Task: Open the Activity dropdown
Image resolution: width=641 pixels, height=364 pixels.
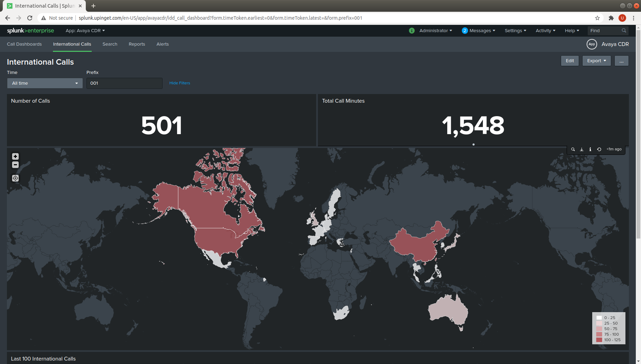Action: [546, 30]
